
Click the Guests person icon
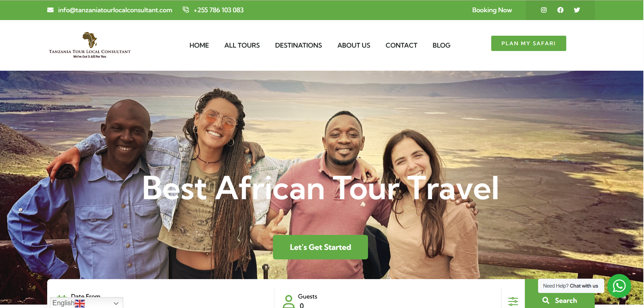tap(289, 301)
